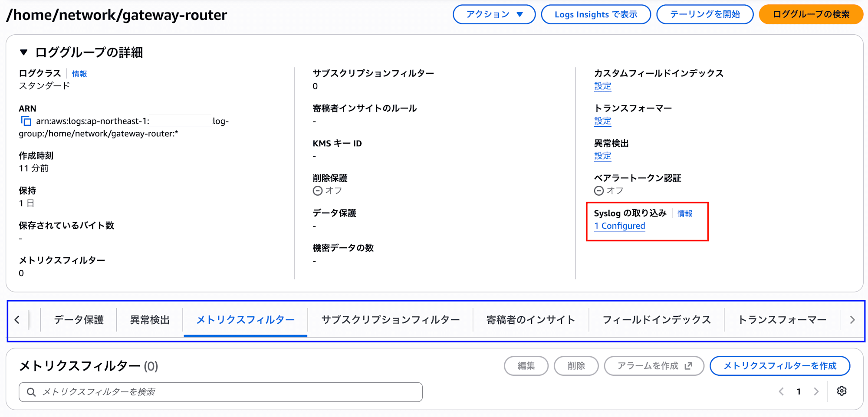Go to the next pagination page
This screenshot has height=417, width=868.
(816, 391)
